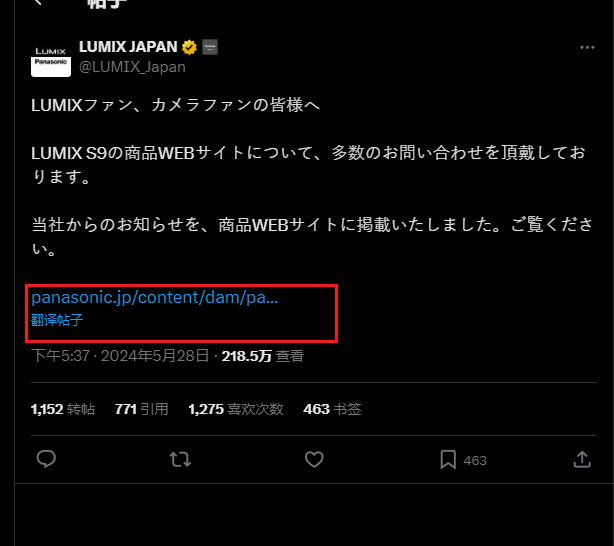614x546 pixels.
Task: Click the Panasonic affiliate badge icon
Action: (x=210, y=47)
